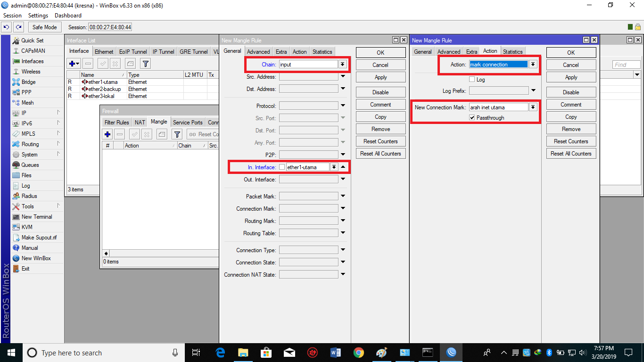Expand the Protocol field arrow
The width and height of the screenshot is (644, 362).
click(343, 106)
